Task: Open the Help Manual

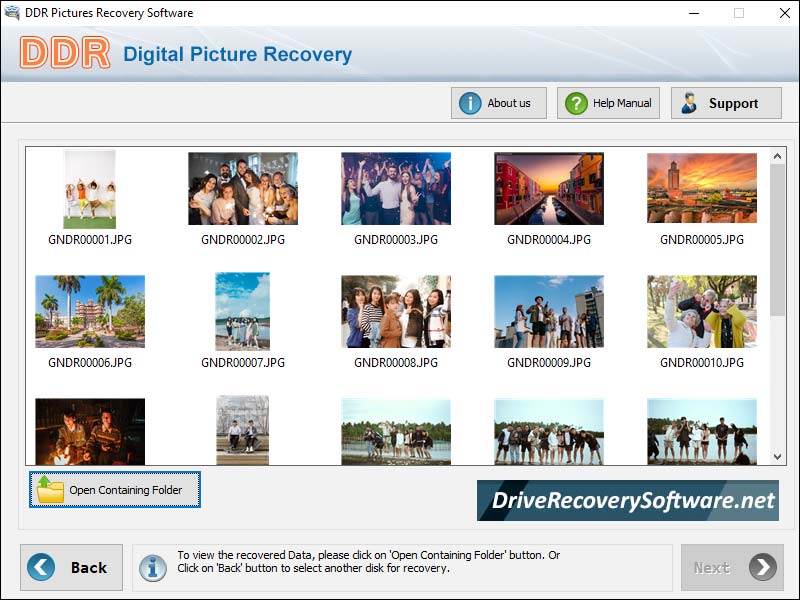Action: tap(608, 103)
